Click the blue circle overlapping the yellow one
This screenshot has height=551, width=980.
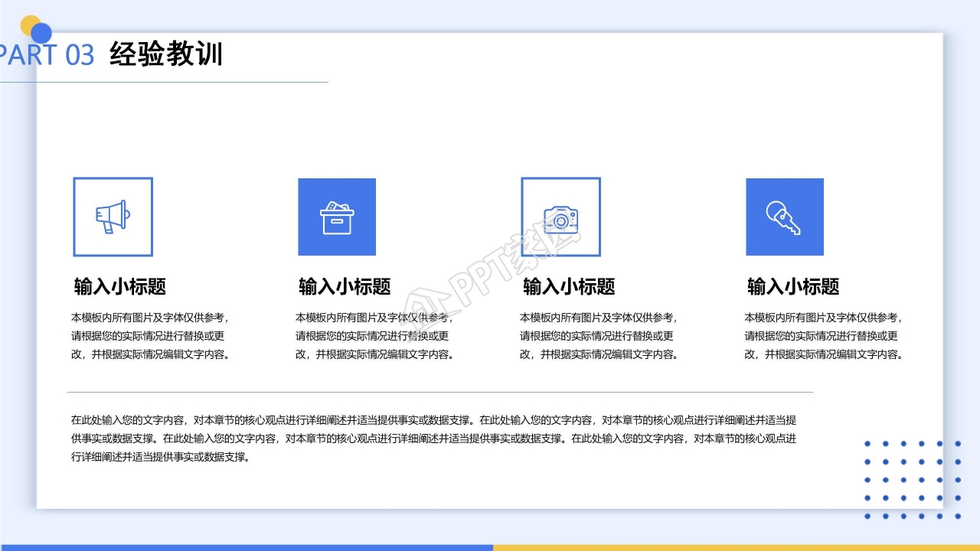41,32
